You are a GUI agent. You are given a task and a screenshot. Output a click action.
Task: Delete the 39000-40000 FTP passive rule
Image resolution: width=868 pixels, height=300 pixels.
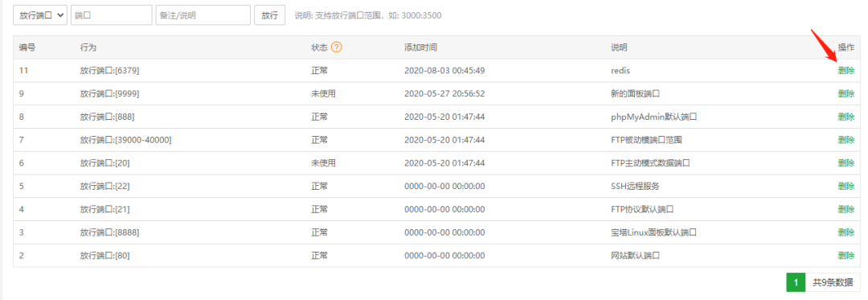(x=845, y=140)
